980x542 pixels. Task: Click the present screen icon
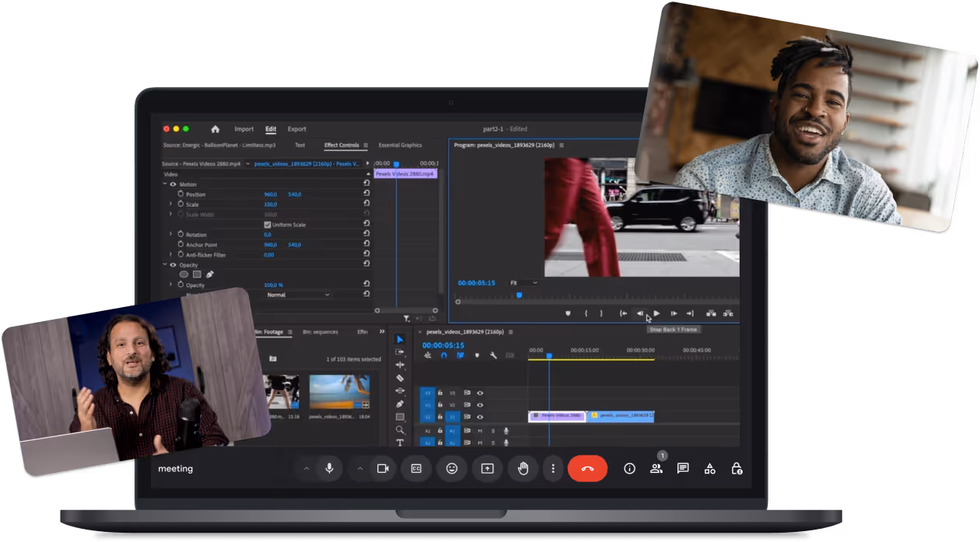[487, 468]
